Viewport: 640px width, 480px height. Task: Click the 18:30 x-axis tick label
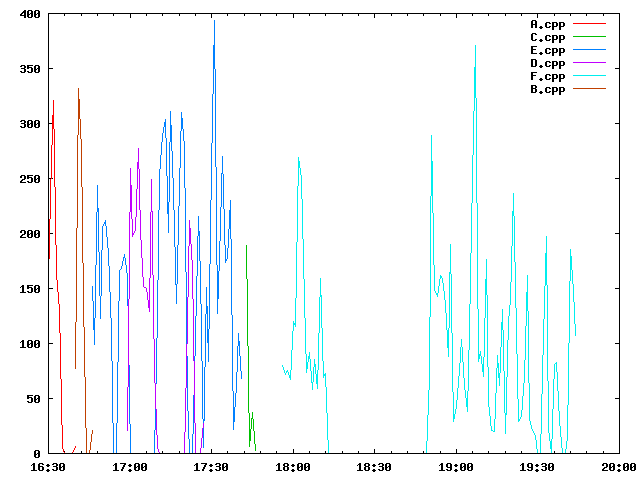click(x=374, y=467)
